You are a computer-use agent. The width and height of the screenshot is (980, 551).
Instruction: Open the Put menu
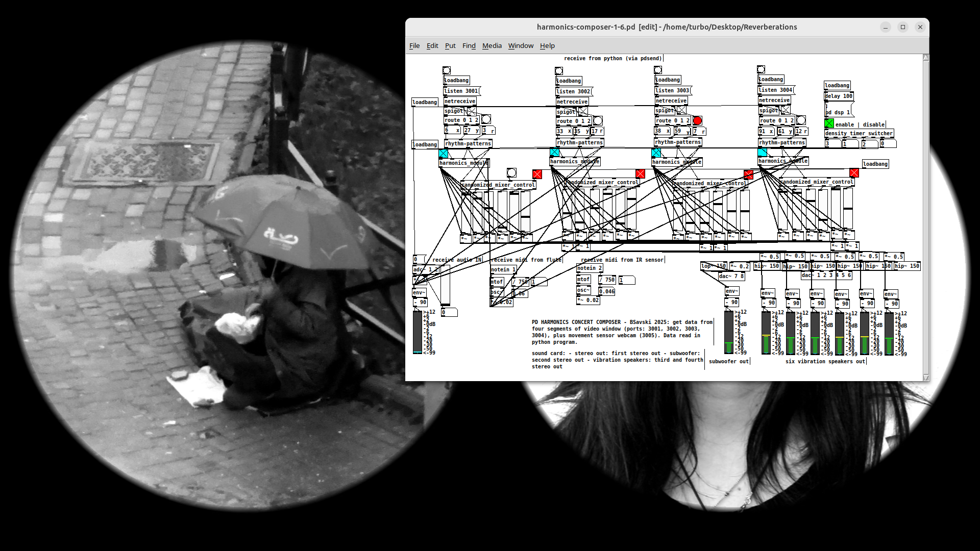coord(450,46)
